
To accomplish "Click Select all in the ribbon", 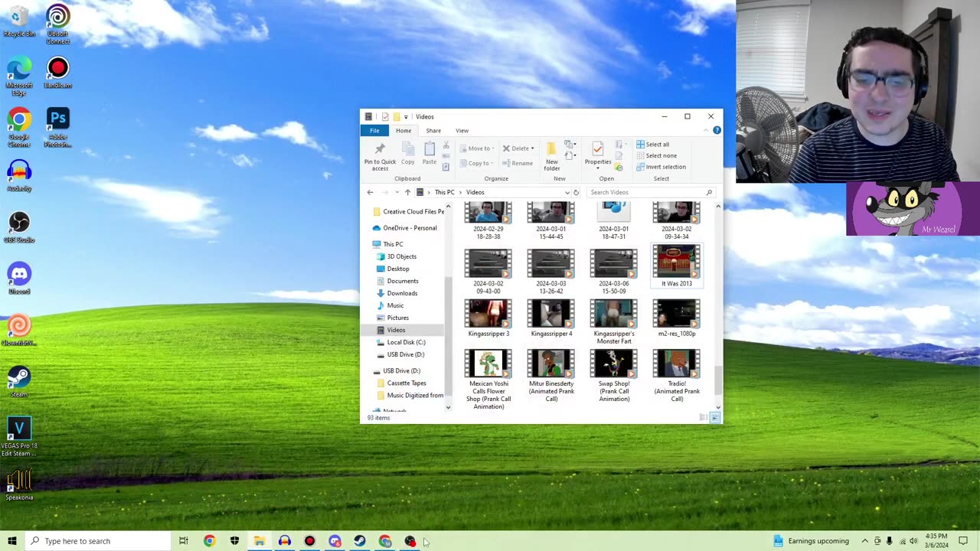I will (x=652, y=145).
